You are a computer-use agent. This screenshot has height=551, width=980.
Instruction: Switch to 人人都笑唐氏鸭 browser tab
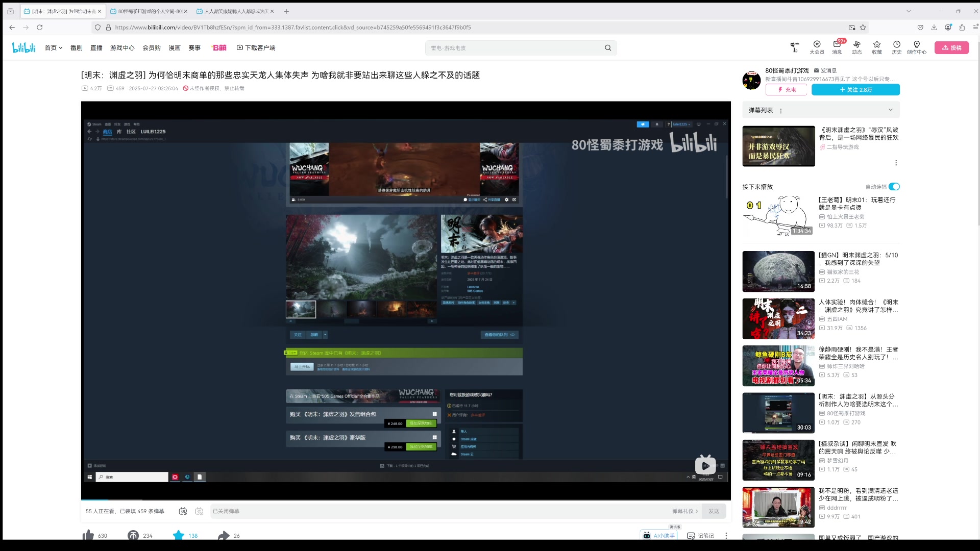[x=235, y=11]
